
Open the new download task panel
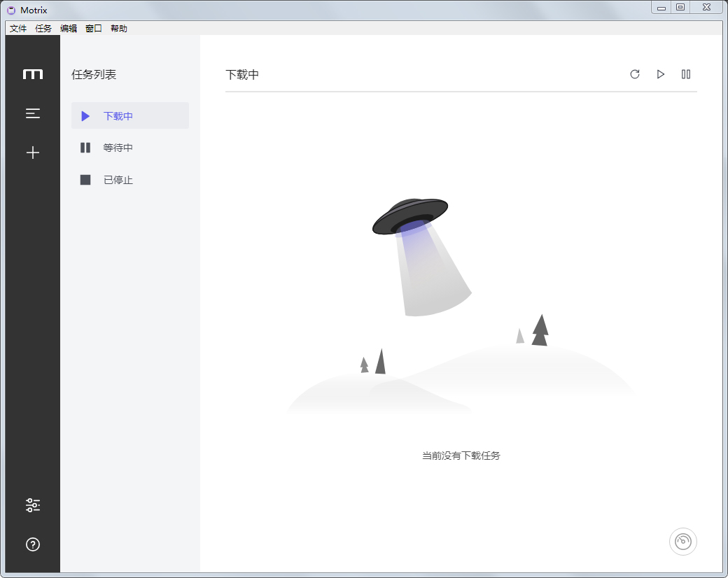coord(32,153)
